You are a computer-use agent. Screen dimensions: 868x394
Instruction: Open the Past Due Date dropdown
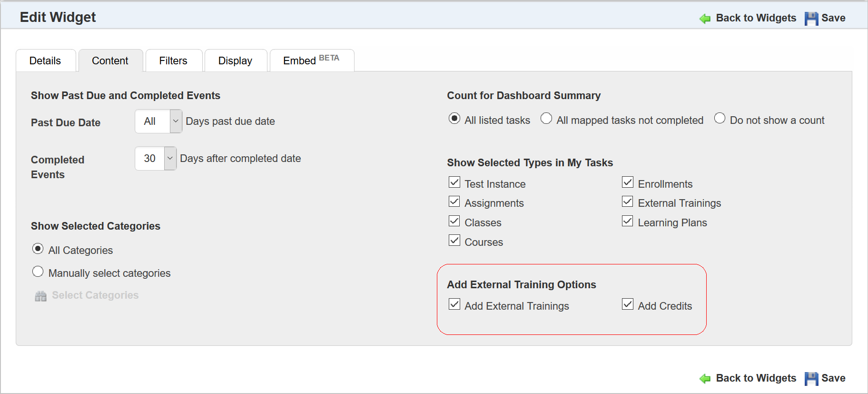click(x=176, y=121)
